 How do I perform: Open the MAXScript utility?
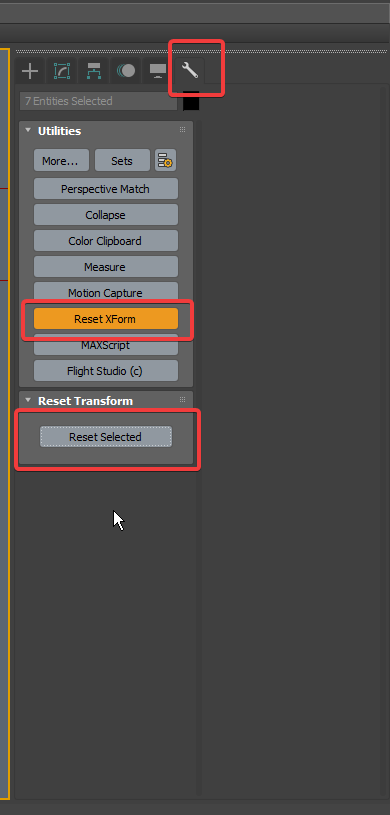click(106, 345)
